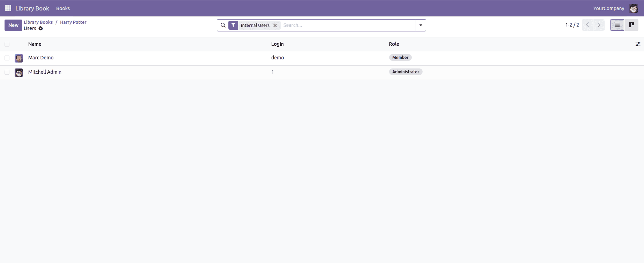Open the Users actions gear icon
Image resolution: width=644 pixels, height=263 pixels.
(41, 28)
